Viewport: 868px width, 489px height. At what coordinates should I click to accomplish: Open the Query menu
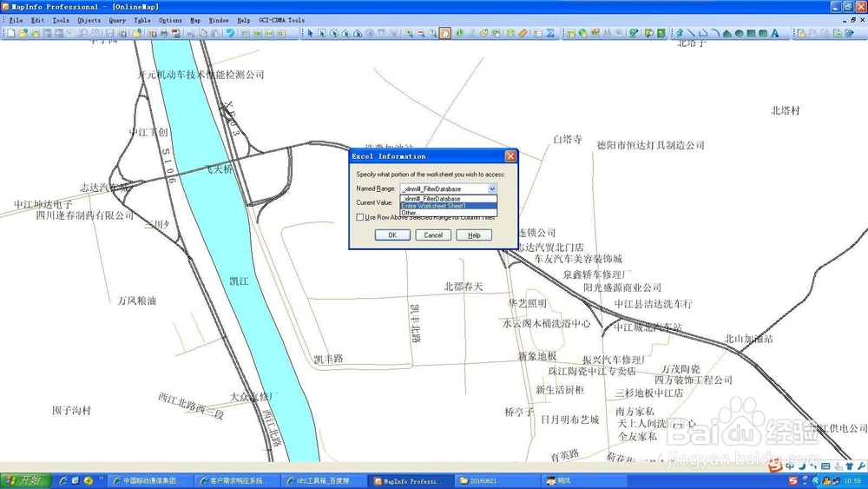(117, 20)
